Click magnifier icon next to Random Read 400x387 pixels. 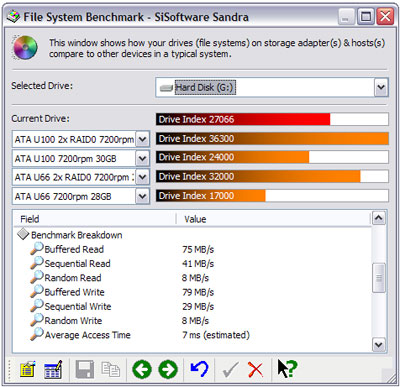tap(37, 277)
